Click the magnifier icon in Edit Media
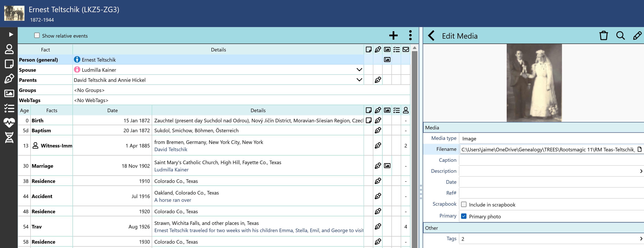The height and width of the screenshot is (248, 644). pyautogui.click(x=620, y=36)
